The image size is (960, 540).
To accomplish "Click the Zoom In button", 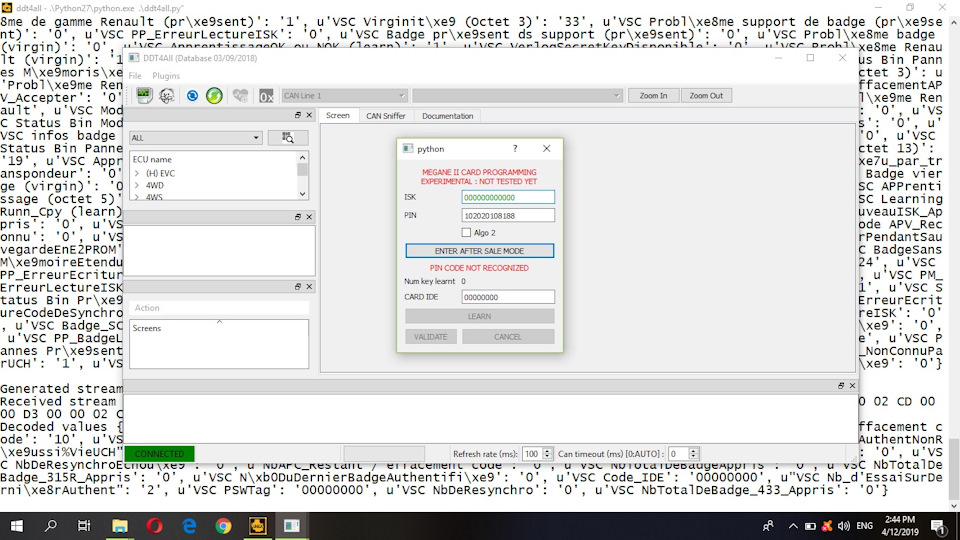I will pyautogui.click(x=653, y=96).
